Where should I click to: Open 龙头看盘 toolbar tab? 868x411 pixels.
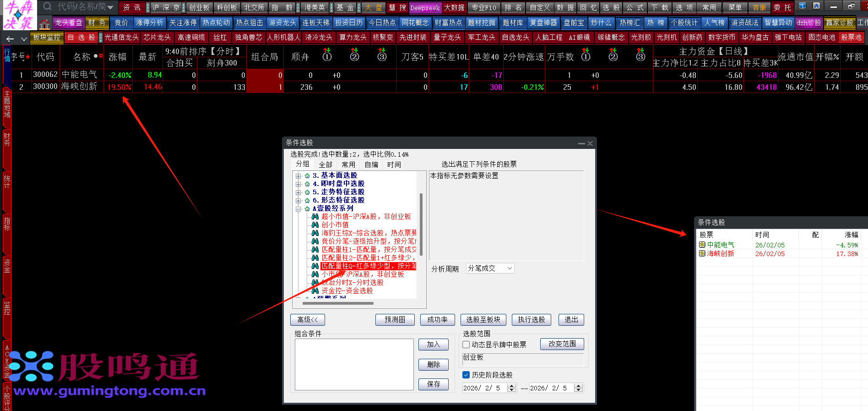69,22
